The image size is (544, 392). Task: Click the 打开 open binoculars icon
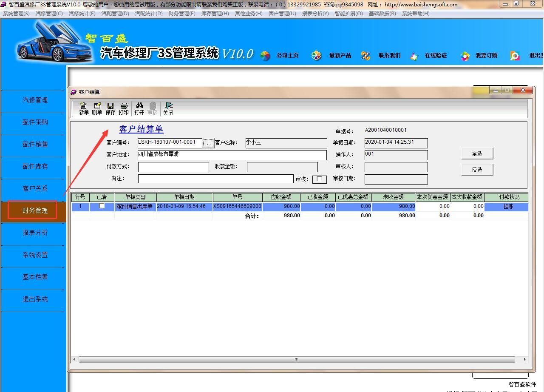(x=139, y=108)
